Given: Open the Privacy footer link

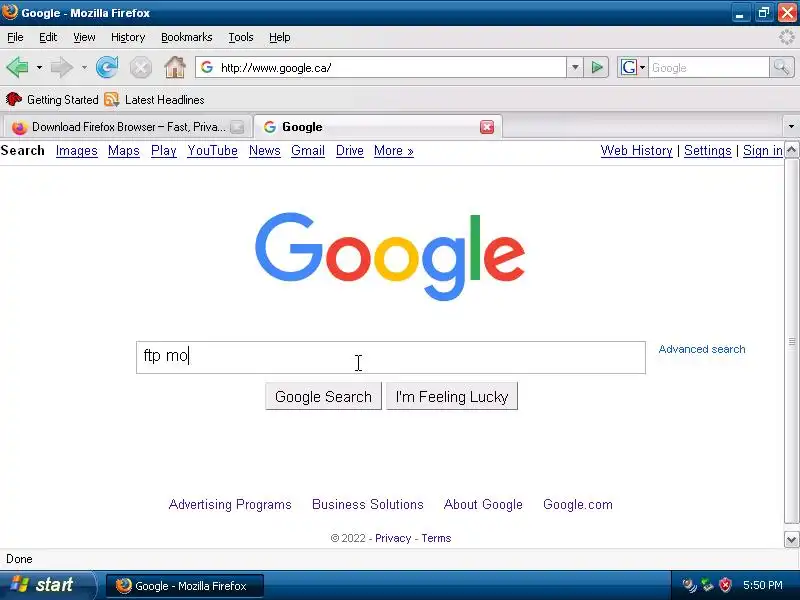Looking at the screenshot, I should coord(393,538).
